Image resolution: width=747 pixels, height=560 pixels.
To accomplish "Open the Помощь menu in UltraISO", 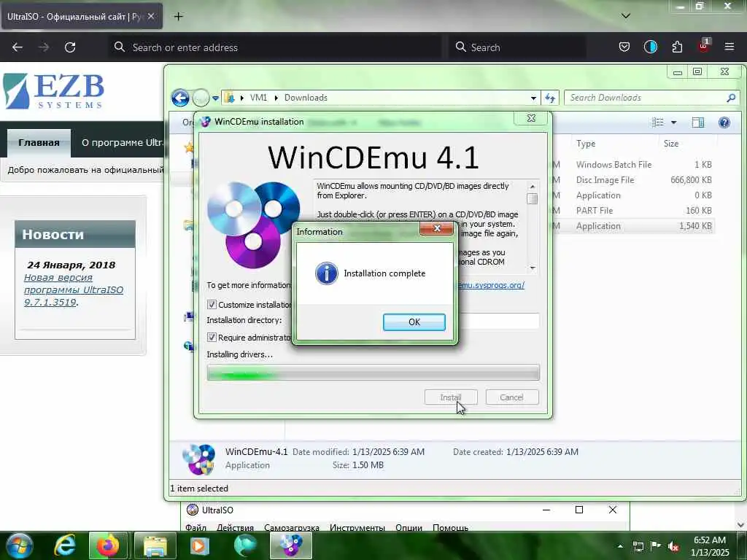I will [450, 527].
